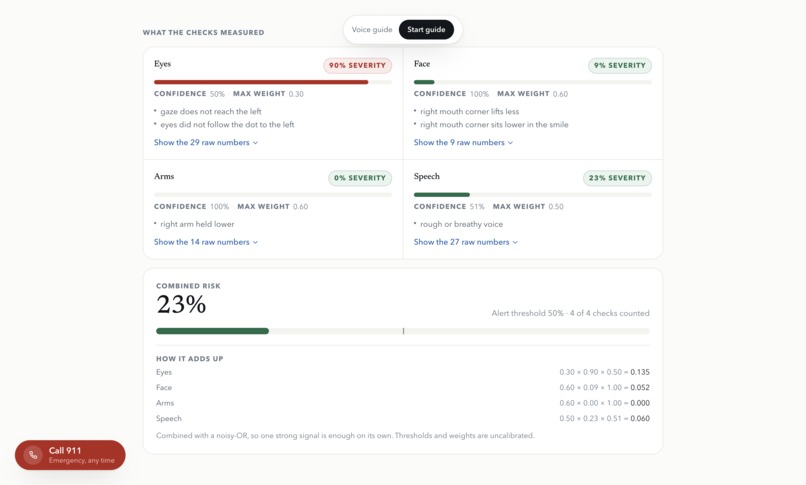
Task: Call 911 emergency button
Action: pyautogui.click(x=70, y=455)
